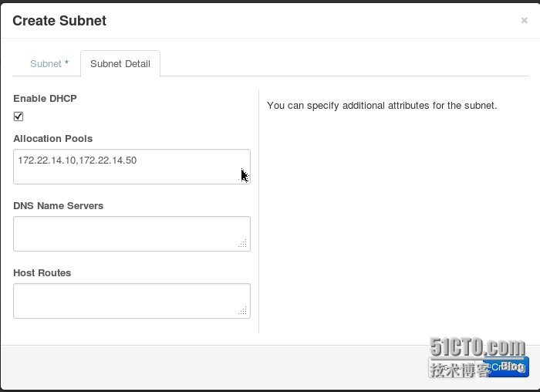The image size is (540, 392).
Task: Uncheck the Enable DHCP checkbox
Action: coord(19,117)
